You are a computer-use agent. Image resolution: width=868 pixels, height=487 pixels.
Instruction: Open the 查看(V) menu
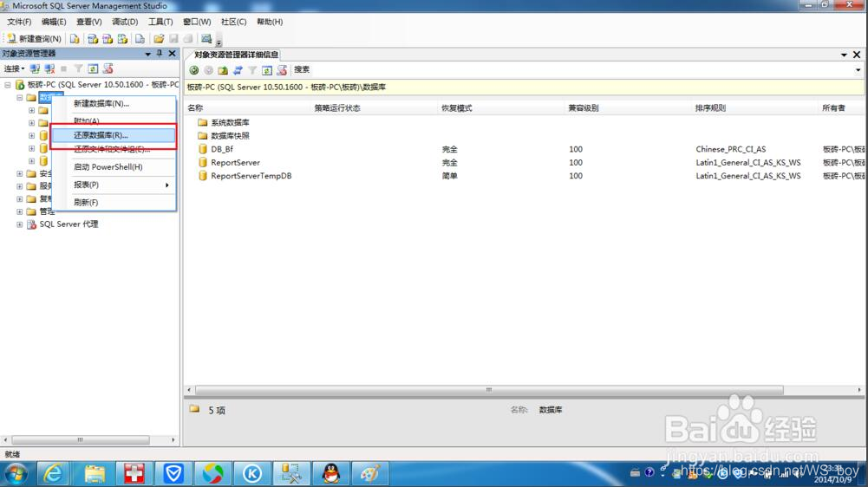click(89, 22)
